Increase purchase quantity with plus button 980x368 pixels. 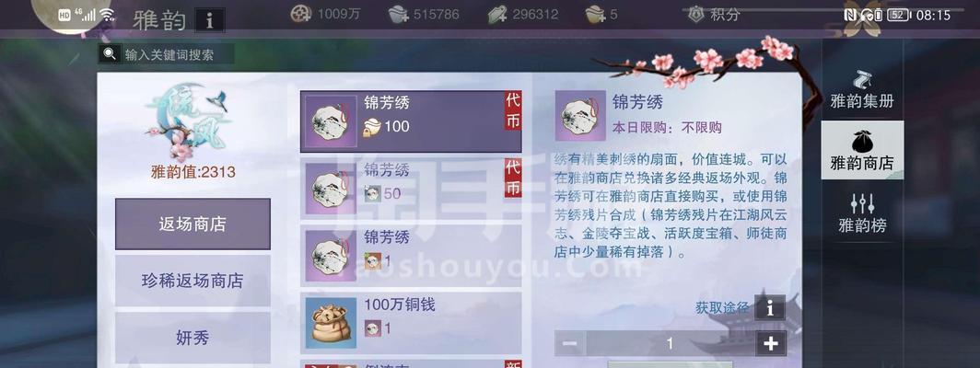[771, 343]
